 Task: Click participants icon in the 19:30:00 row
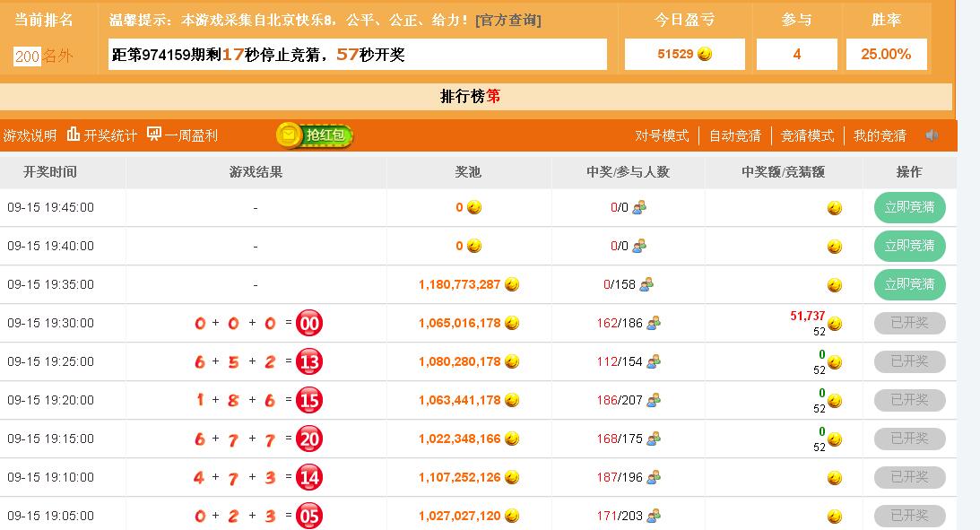[x=653, y=323]
